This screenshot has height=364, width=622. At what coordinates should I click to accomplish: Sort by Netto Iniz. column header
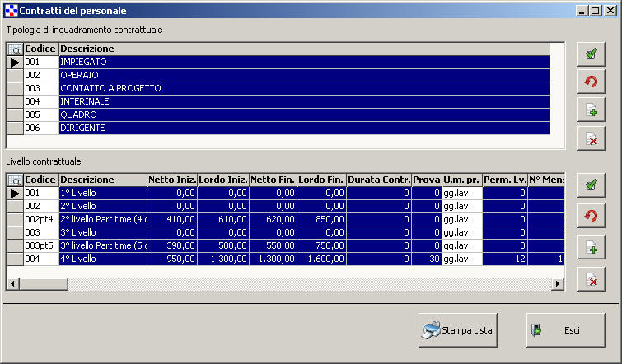[x=172, y=180]
